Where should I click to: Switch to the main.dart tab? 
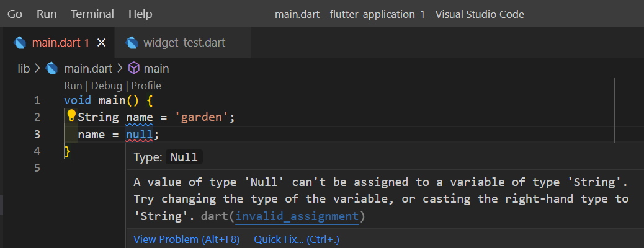click(x=58, y=42)
